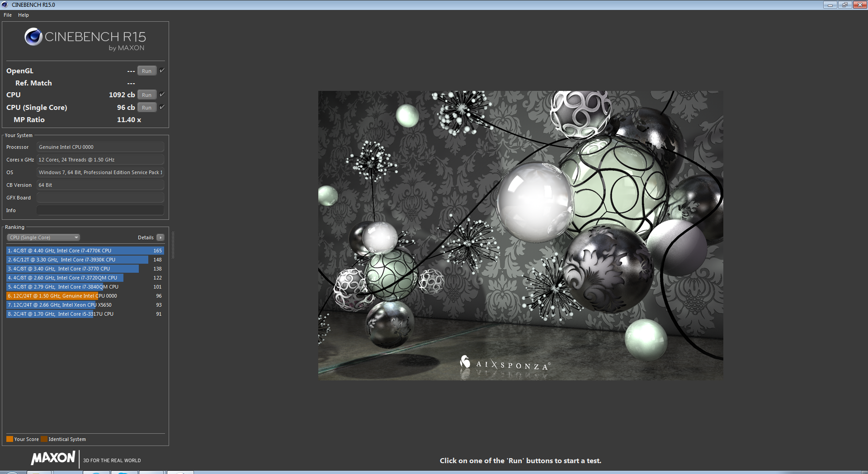Click the CB Version field showing 64 Bit
Viewport: 868px width, 474px height.
(x=100, y=185)
